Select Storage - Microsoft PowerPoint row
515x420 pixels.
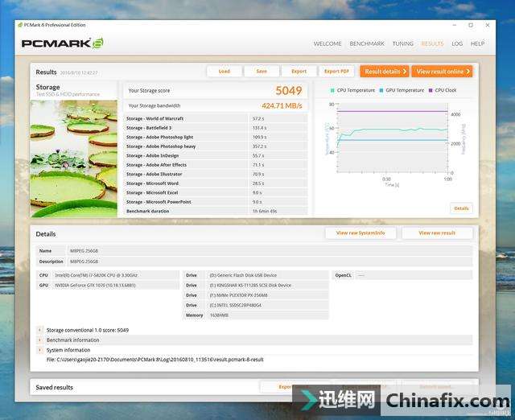click(216, 202)
